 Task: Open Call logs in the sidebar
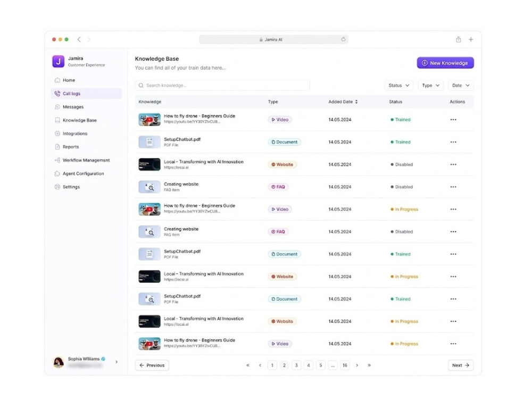(x=86, y=94)
